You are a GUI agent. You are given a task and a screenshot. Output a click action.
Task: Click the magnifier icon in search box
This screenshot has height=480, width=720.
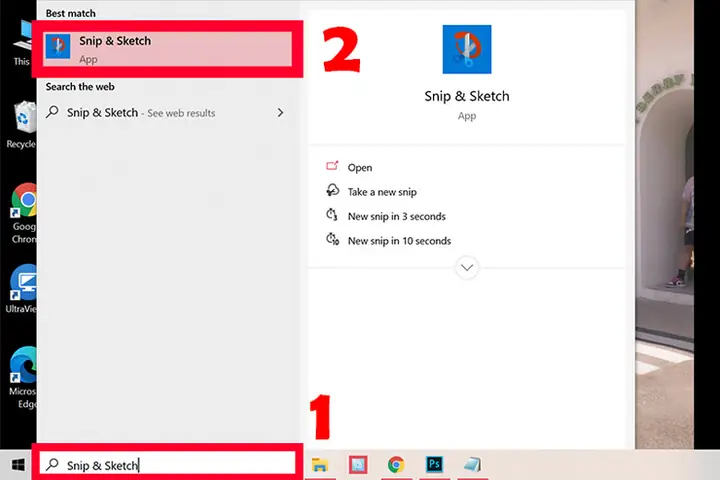click(x=52, y=464)
